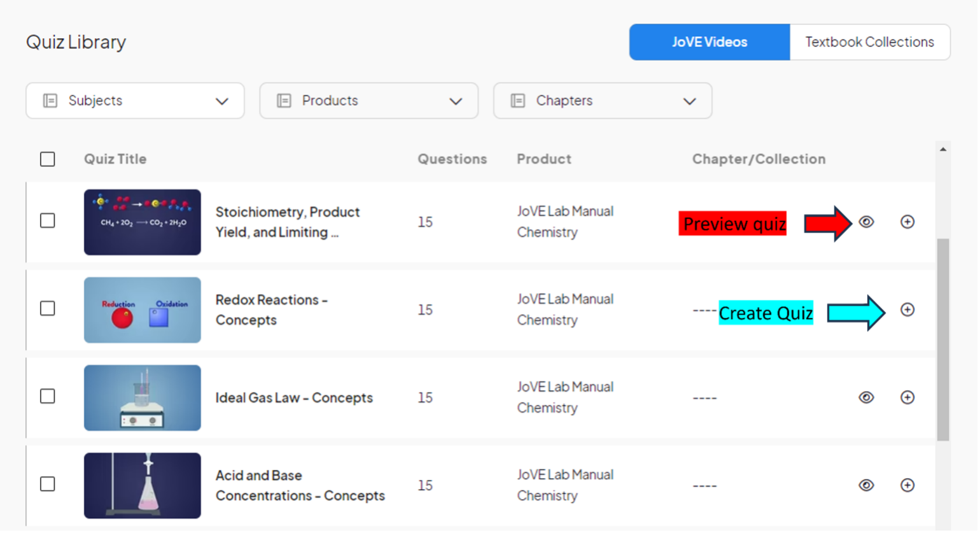Click the scrollbar up arrow

[x=942, y=149]
